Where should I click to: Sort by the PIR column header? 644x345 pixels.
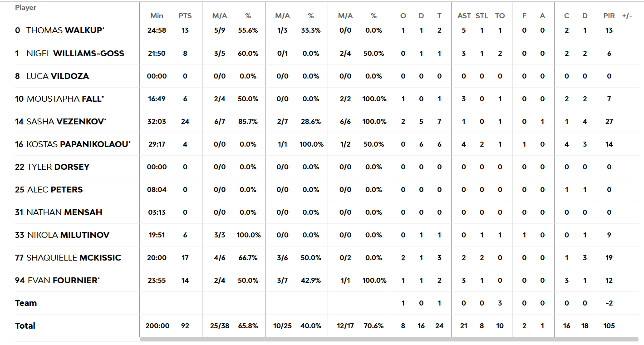pyautogui.click(x=609, y=16)
